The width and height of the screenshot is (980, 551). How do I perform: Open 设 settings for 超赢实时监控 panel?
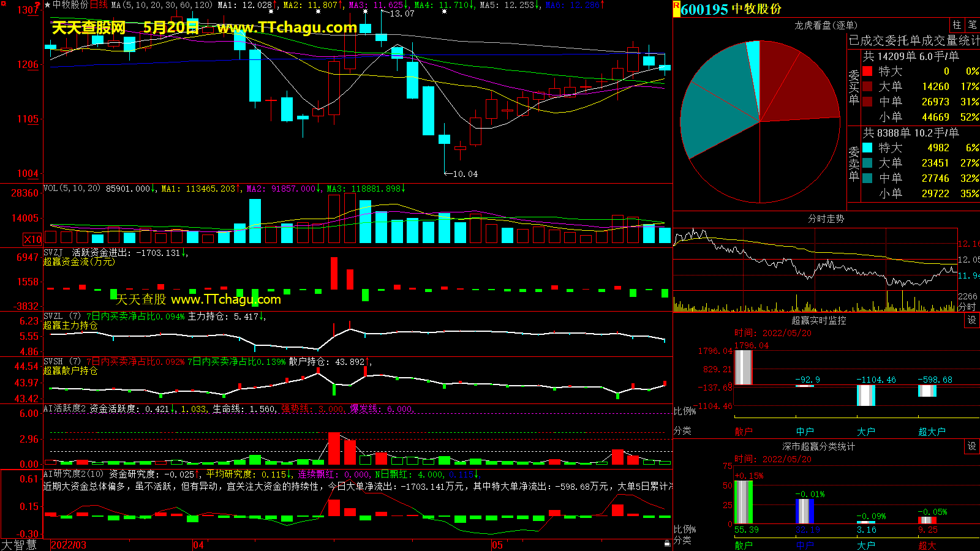click(x=972, y=320)
